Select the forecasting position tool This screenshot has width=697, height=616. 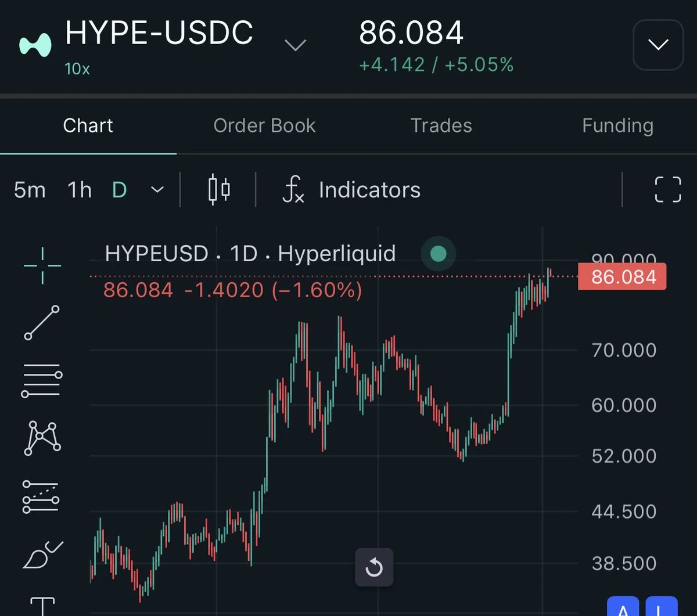pos(41,497)
